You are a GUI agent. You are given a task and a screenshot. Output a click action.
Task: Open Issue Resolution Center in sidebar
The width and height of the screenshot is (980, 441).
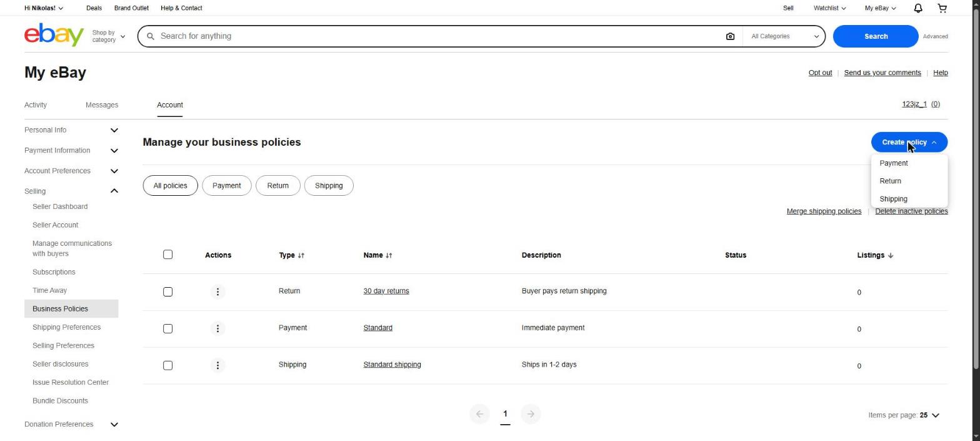tap(71, 383)
